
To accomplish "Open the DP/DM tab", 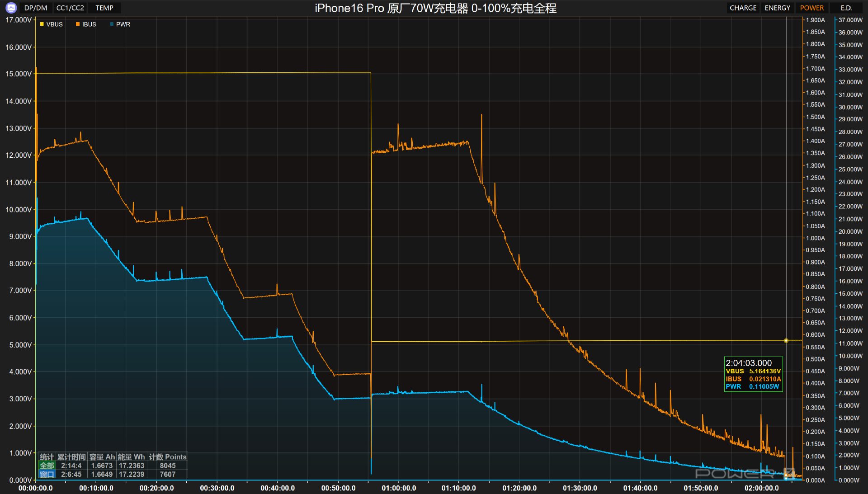I will (36, 8).
